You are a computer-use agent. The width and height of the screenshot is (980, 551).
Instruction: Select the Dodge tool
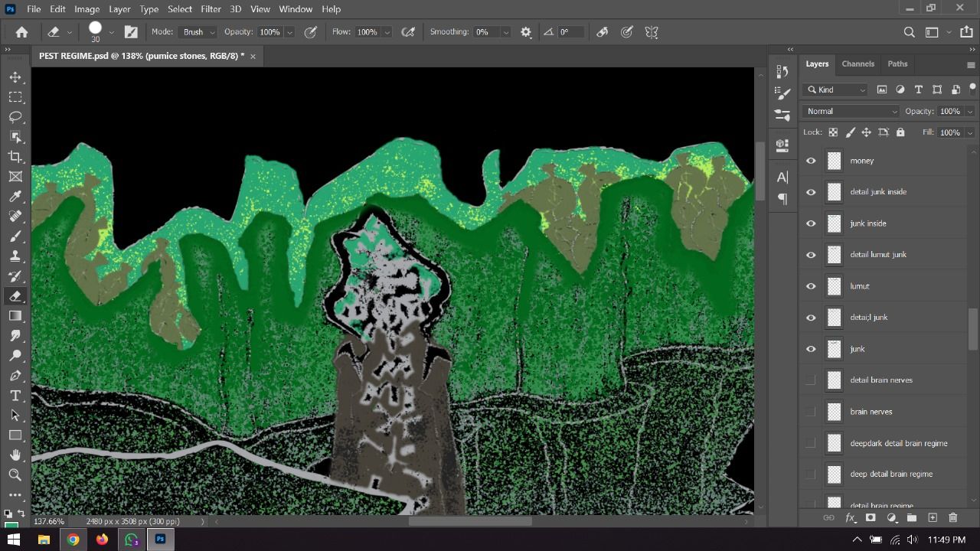pyautogui.click(x=15, y=356)
